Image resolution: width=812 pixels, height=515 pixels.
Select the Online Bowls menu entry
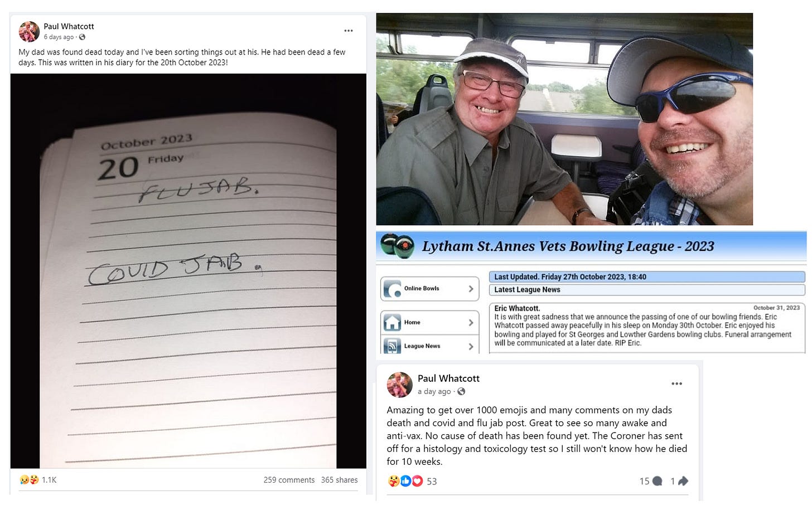point(429,289)
